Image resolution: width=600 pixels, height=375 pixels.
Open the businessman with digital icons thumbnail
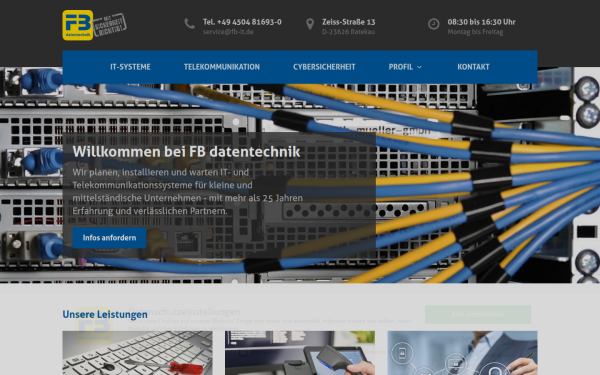(x=462, y=353)
